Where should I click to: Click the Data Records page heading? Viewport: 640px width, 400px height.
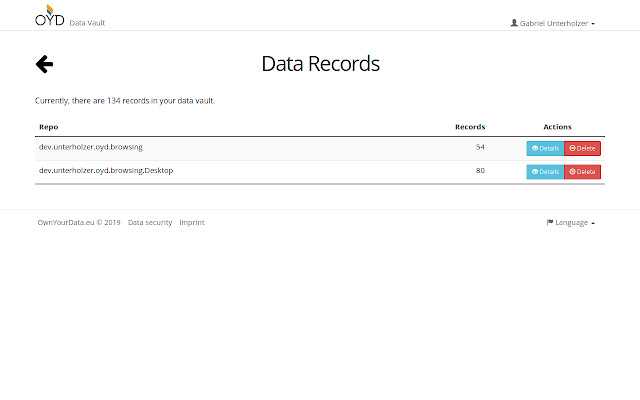pos(320,64)
